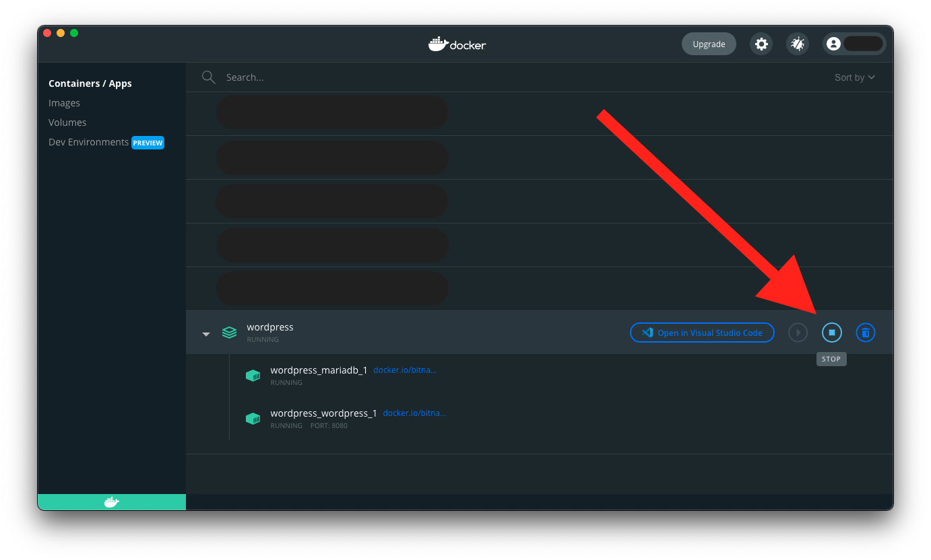Click the yellow macOS minimize button

pyautogui.click(x=61, y=33)
